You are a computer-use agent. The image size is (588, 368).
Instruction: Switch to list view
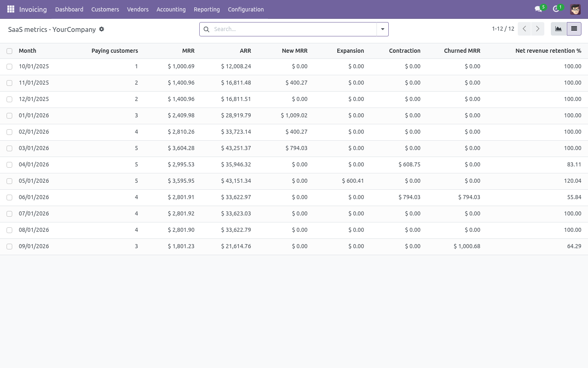click(574, 29)
